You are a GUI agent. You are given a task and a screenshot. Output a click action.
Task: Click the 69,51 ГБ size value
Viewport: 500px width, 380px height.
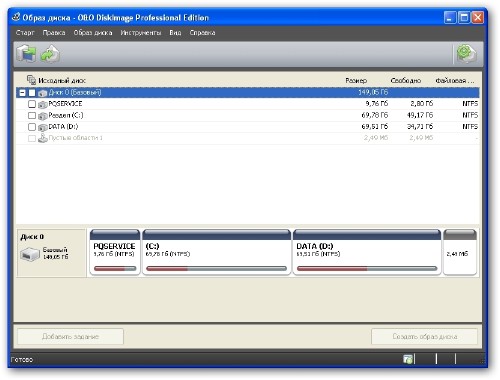pyautogui.click(x=375, y=126)
